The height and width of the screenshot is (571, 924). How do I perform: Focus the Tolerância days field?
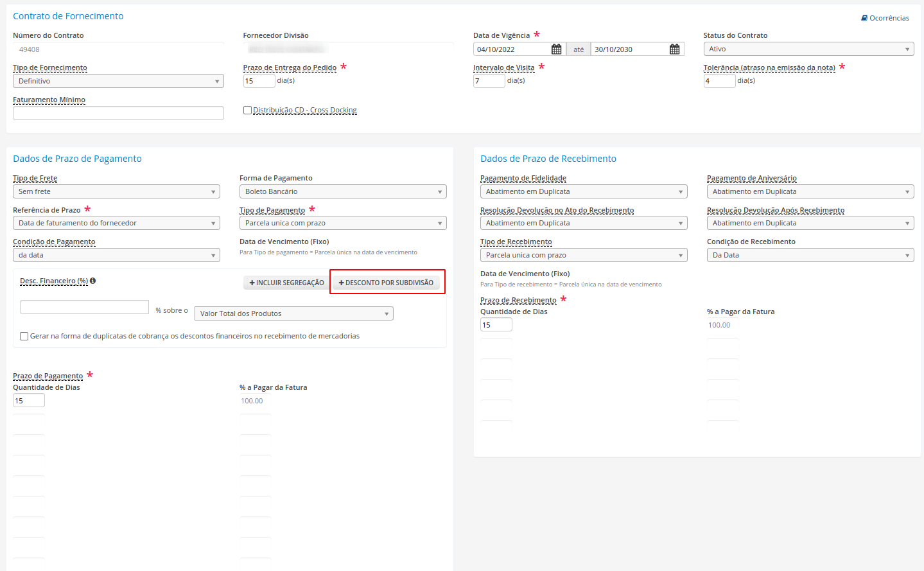[719, 81]
